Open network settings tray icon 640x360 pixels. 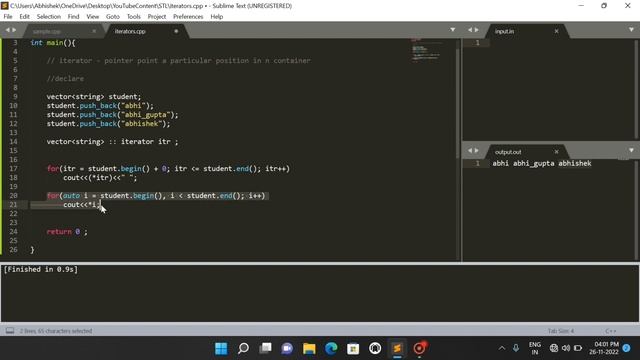coord(554,348)
